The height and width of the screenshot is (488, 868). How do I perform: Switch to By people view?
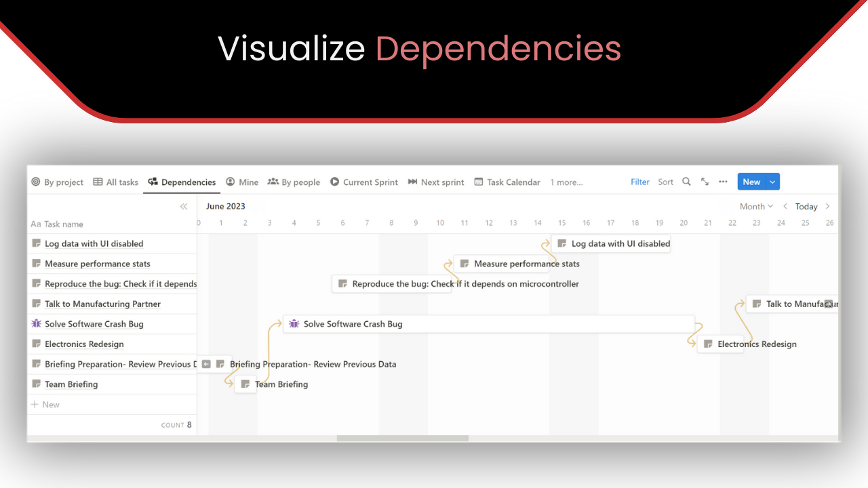[x=294, y=182]
